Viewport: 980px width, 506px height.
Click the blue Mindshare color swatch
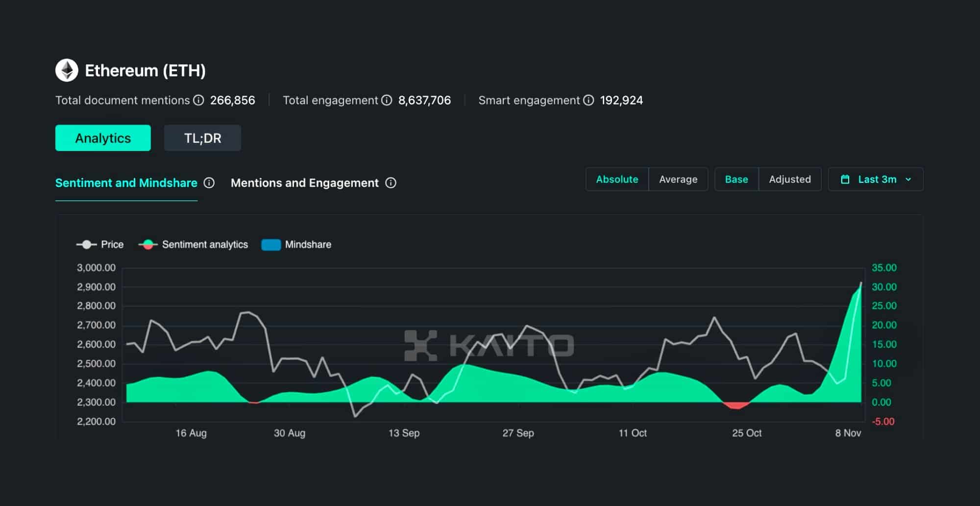271,245
